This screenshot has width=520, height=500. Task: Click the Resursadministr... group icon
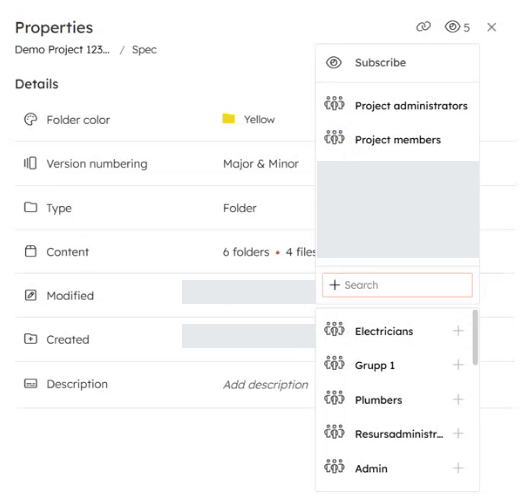(x=334, y=432)
